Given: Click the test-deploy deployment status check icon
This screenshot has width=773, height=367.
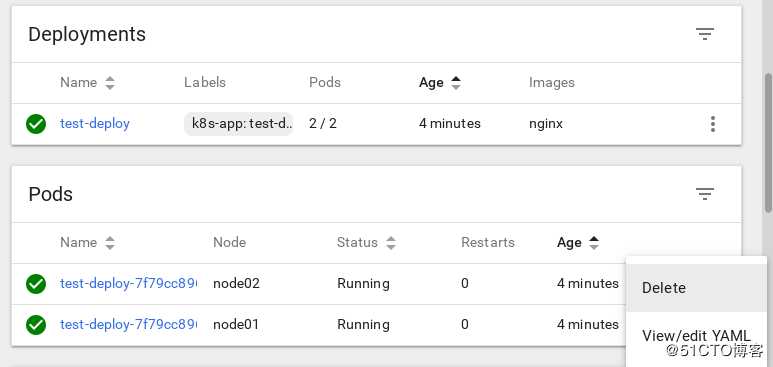Looking at the screenshot, I should pyautogui.click(x=36, y=124).
